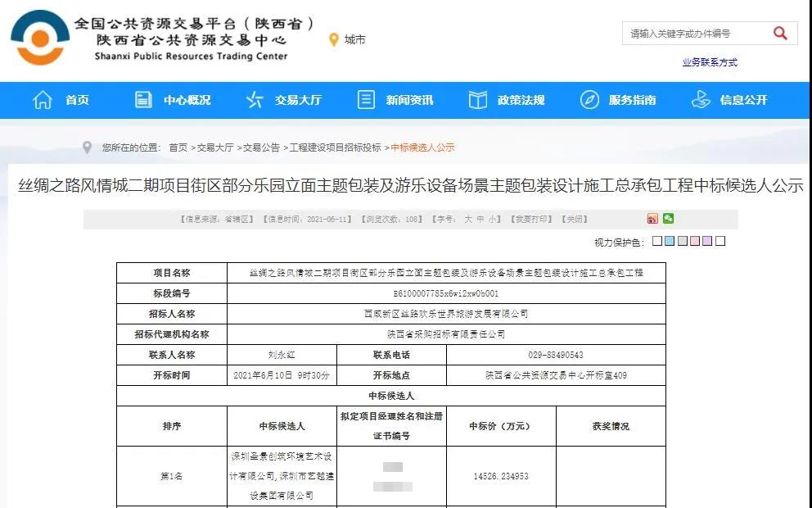
Task: Select the pink eye-protection color swatch
Action: [x=695, y=242]
